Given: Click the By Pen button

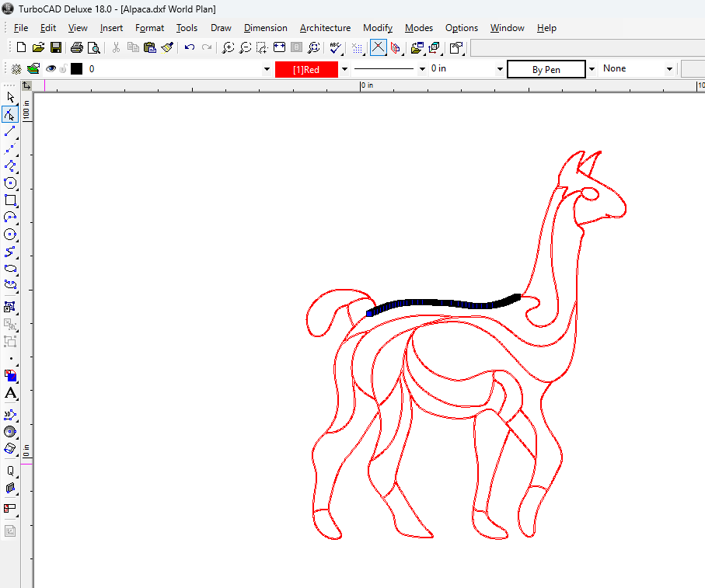Looking at the screenshot, I should (546, 69).
